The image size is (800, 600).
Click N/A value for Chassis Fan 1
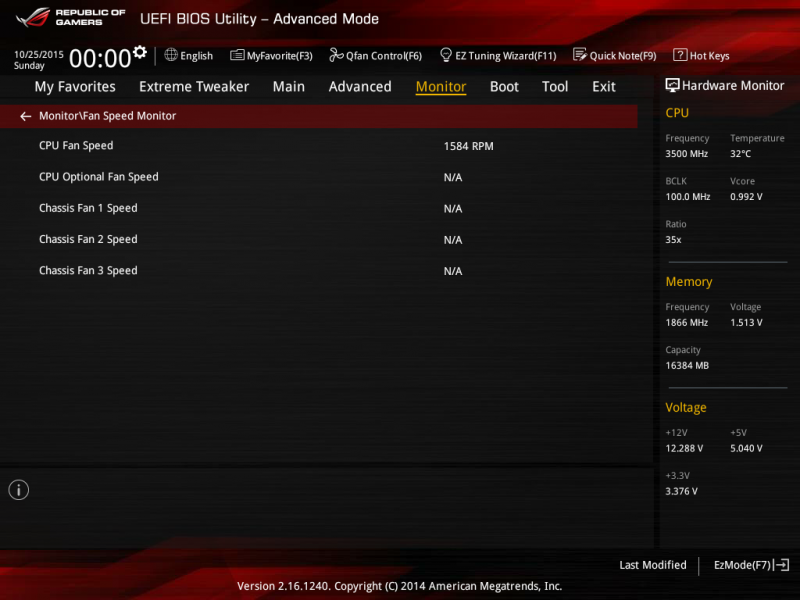[453, 209]
